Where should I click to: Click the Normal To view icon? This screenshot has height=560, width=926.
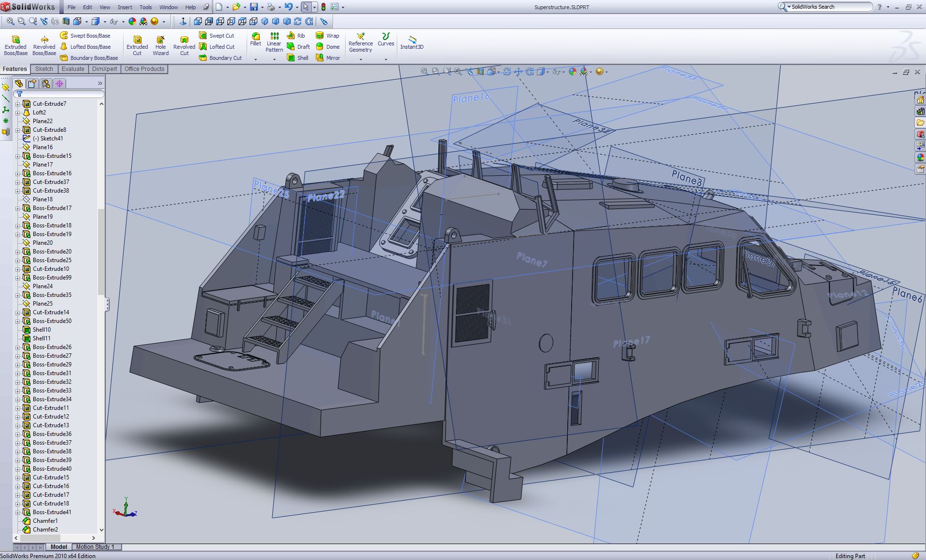tap(183, 21)
